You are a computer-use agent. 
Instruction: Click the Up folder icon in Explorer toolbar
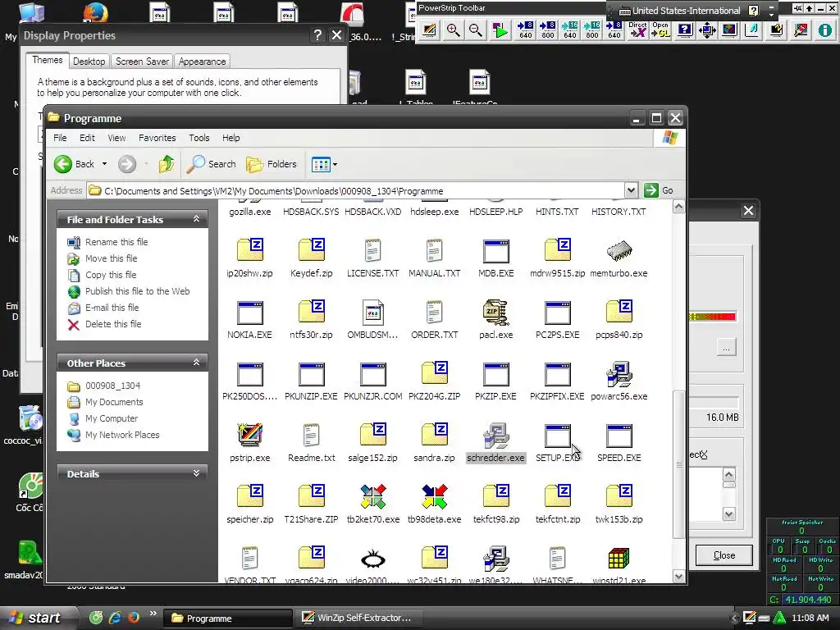click(x=166, y=164)
